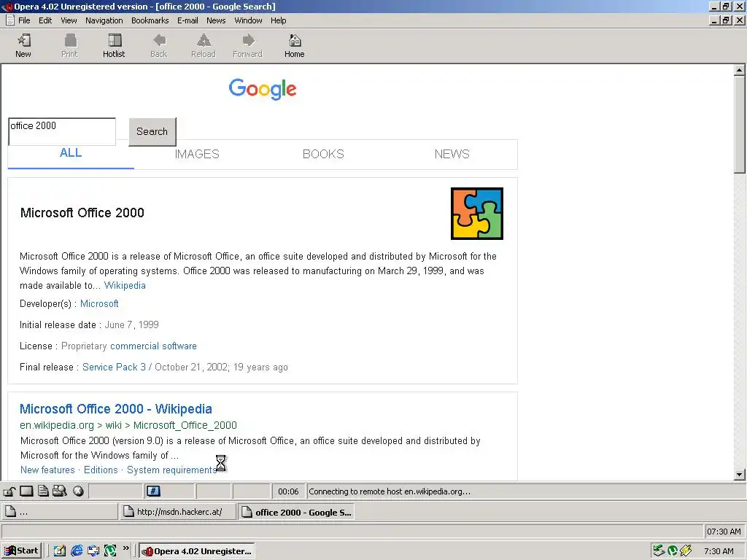Click the 'office 2000' search field
The image size is (747, 560).
[x=62, y=131]
